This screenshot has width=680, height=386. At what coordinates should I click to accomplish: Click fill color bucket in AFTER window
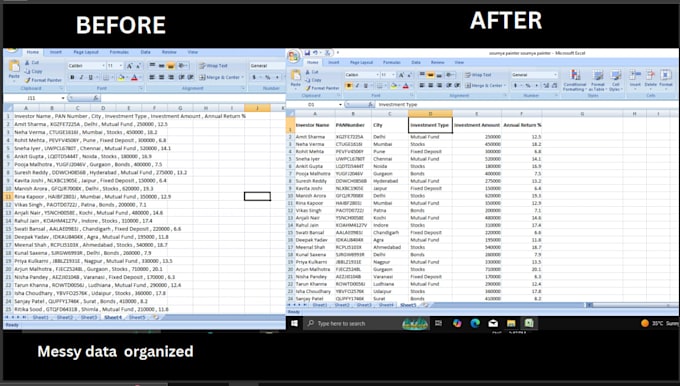[x=393, y=86]
